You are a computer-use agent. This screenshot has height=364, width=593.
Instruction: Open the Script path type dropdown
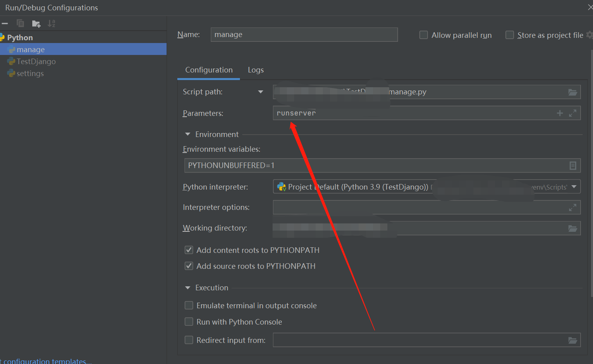pyautogui.click(x=261, y=92)
